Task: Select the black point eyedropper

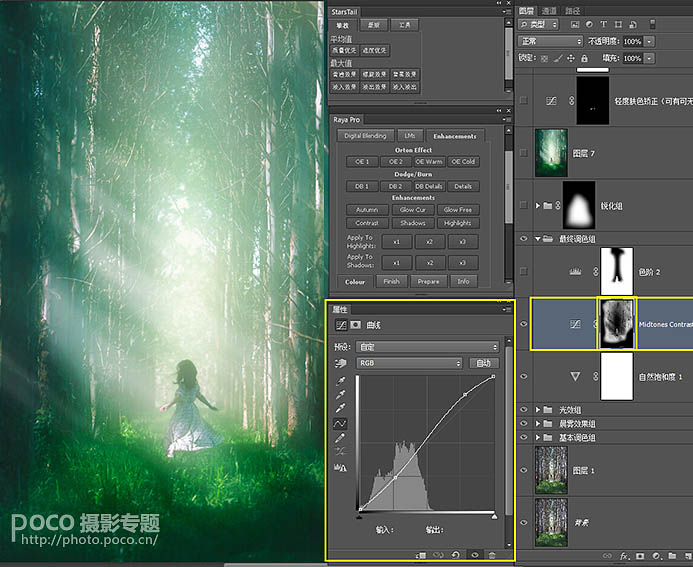Action: (x=340, y=381)
